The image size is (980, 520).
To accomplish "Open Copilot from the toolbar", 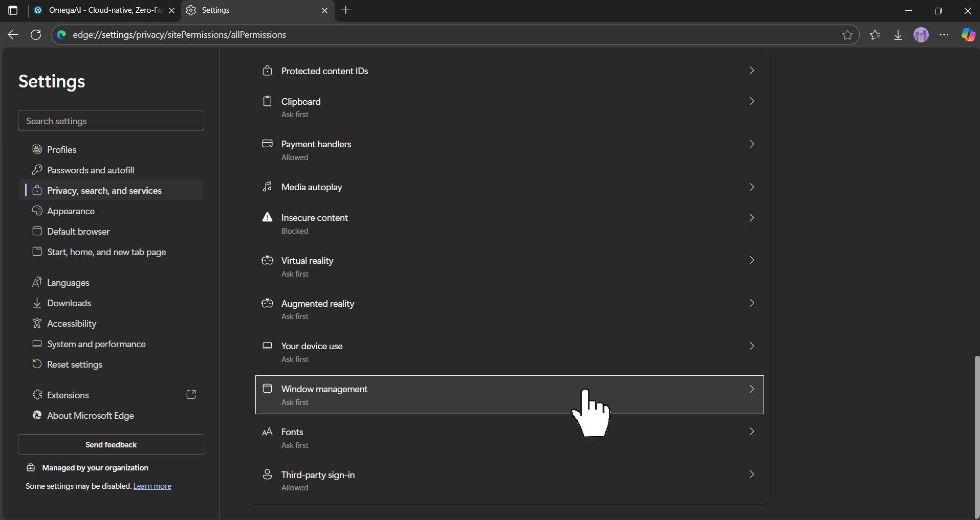I will pos(968,35).
